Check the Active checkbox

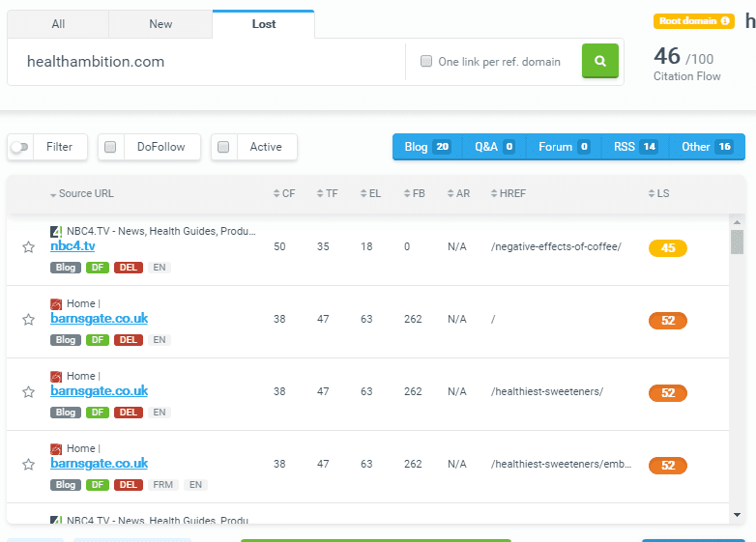tap(223, 147)
